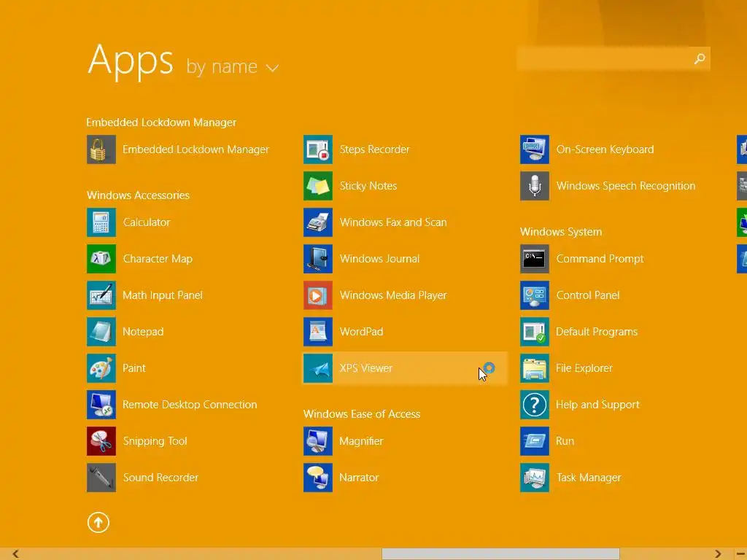The image size is (747, 560).
Task: Open the Default Programs icon
Action: pyautogui.click(x=535, y=332)
